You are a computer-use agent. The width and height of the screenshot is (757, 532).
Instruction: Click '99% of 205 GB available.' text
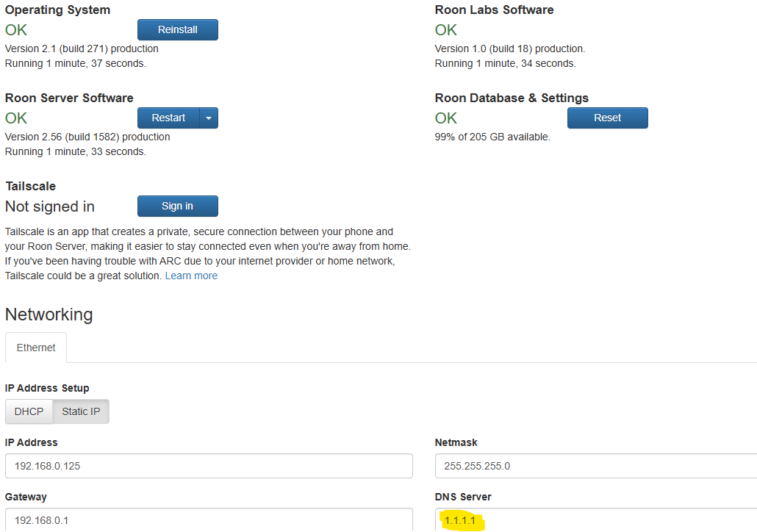[x=492, y=137]
